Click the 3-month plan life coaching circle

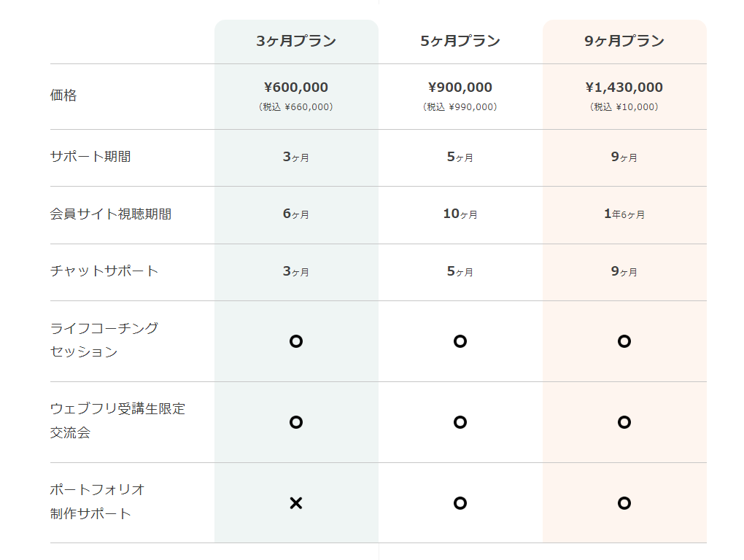(x=295, y=341)
